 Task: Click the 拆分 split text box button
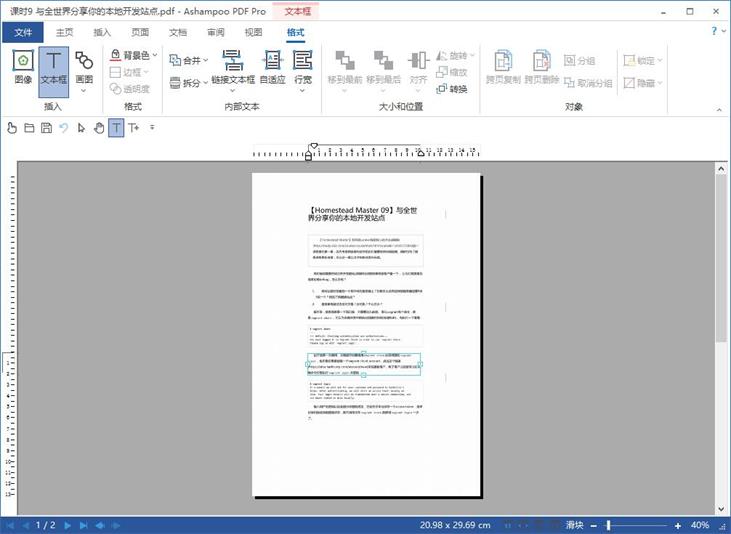tap(185, 83)
